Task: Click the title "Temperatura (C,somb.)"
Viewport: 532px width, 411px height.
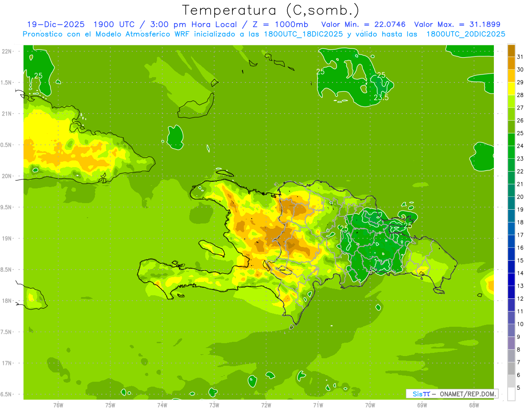Action: click(271, 11)
